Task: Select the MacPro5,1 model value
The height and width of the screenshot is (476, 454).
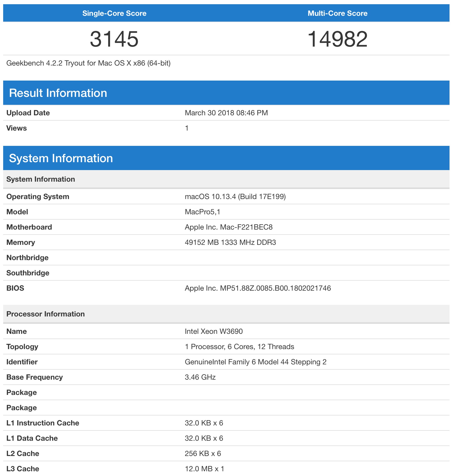Action: click(203, 212)
